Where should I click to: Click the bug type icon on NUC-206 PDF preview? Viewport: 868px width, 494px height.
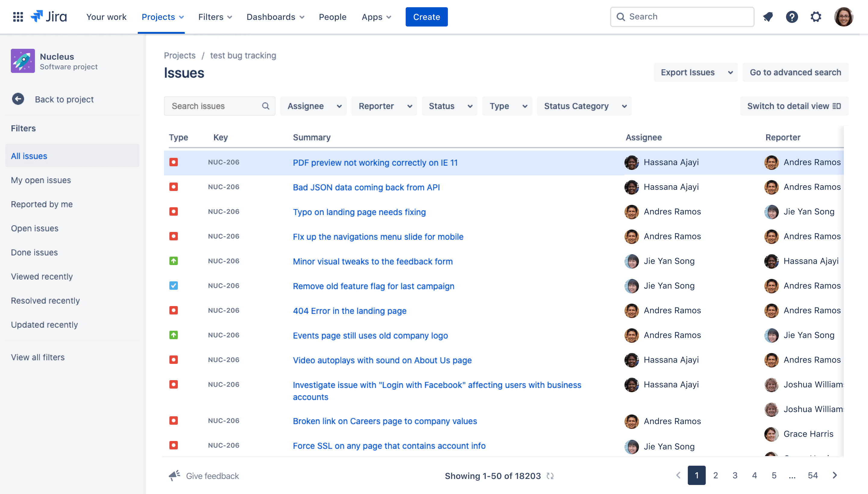coord(174,162)
